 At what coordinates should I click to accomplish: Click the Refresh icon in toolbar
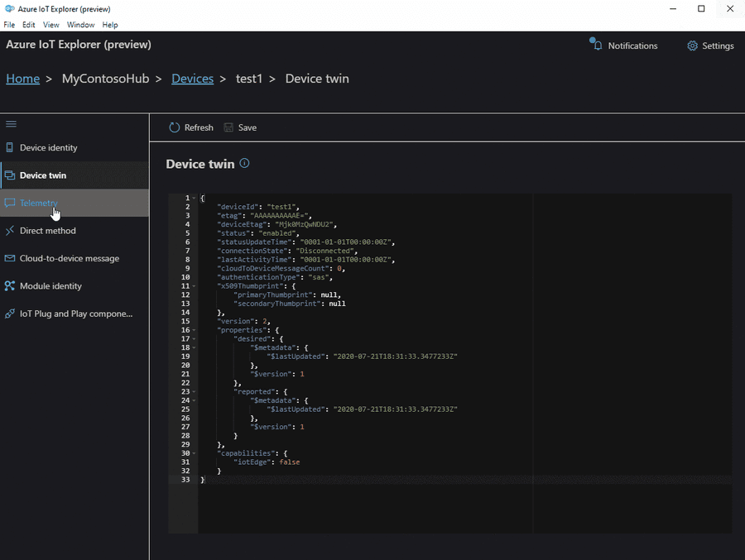pyautogui.click(x=174, y=127)
